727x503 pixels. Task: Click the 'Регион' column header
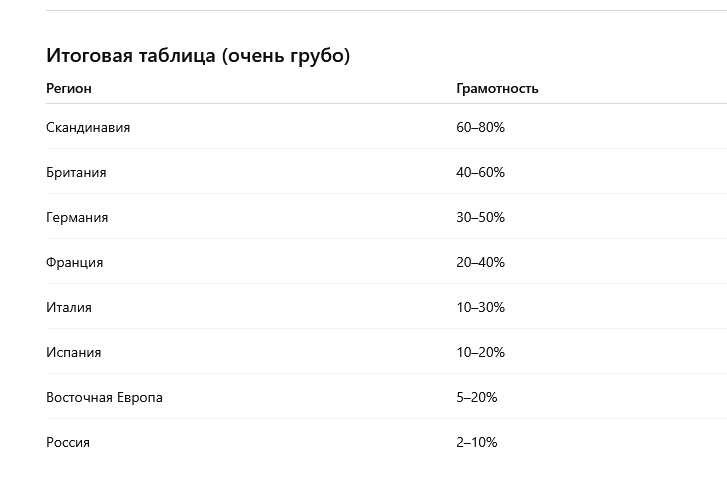point(69,88)
